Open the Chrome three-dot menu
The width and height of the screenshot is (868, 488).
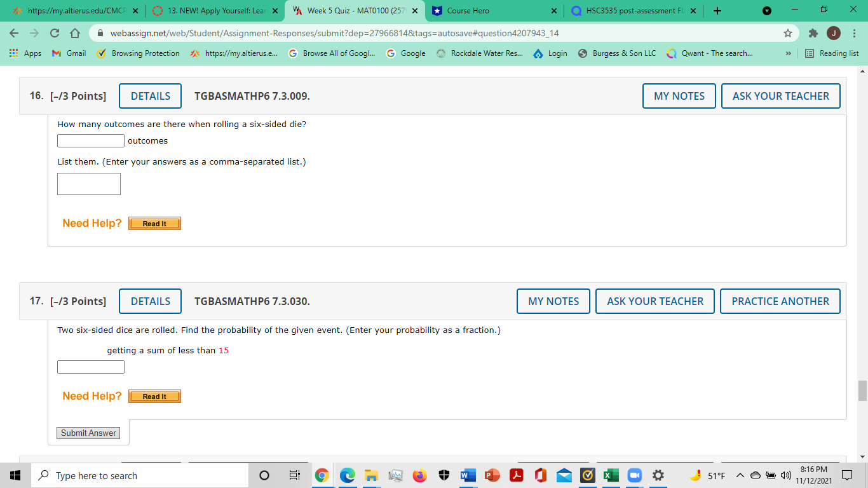[x=854, y=33]
